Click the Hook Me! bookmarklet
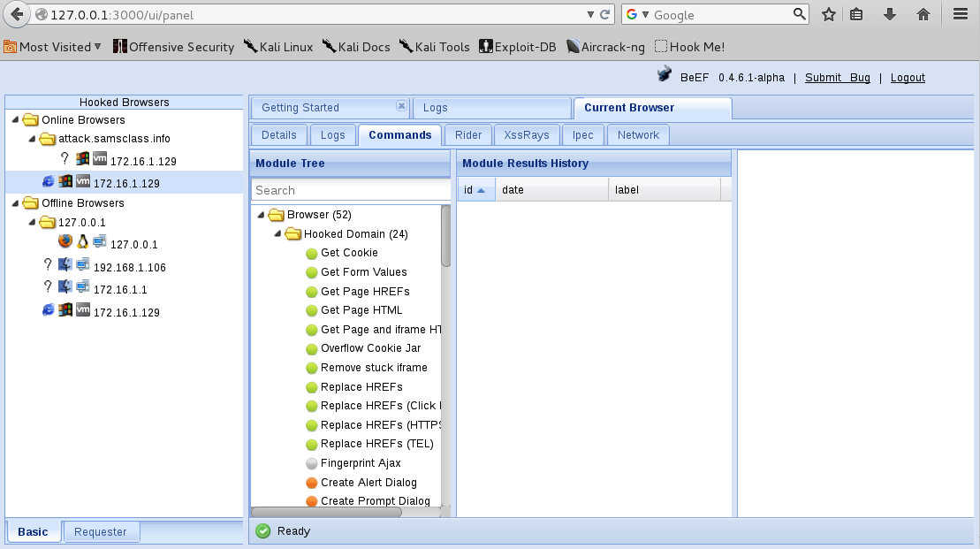 (690, 47)
